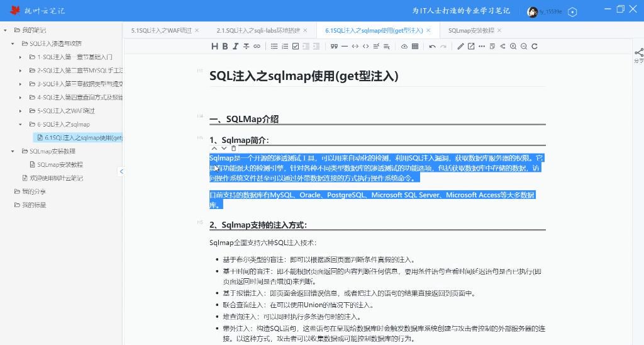Click bullet 联合查询注入 line
644x345 pixels.
coord(298,305)
